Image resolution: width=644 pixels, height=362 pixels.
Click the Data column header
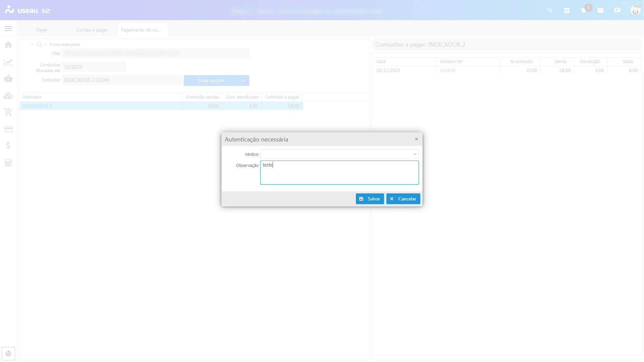tap(405, 61)
